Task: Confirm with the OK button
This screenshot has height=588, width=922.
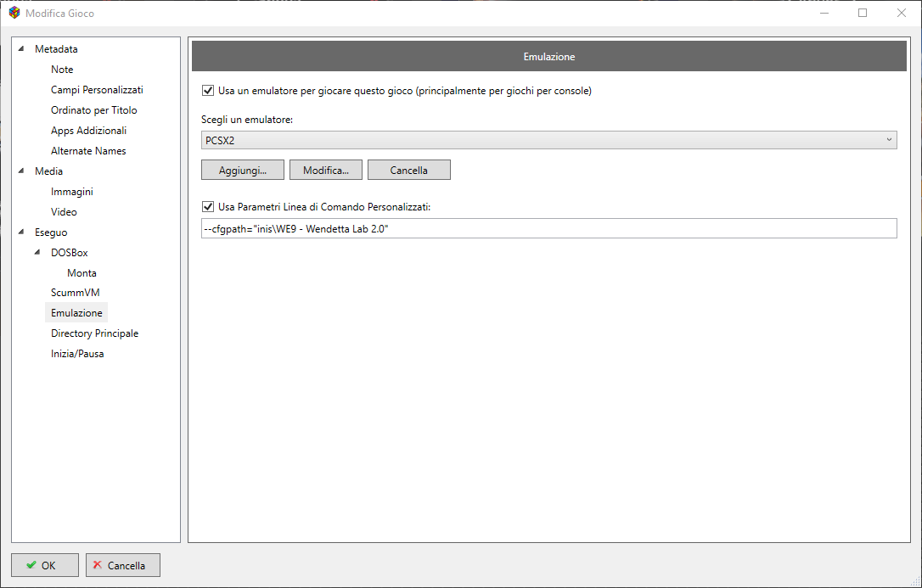Action: click(x=45, y=565)
